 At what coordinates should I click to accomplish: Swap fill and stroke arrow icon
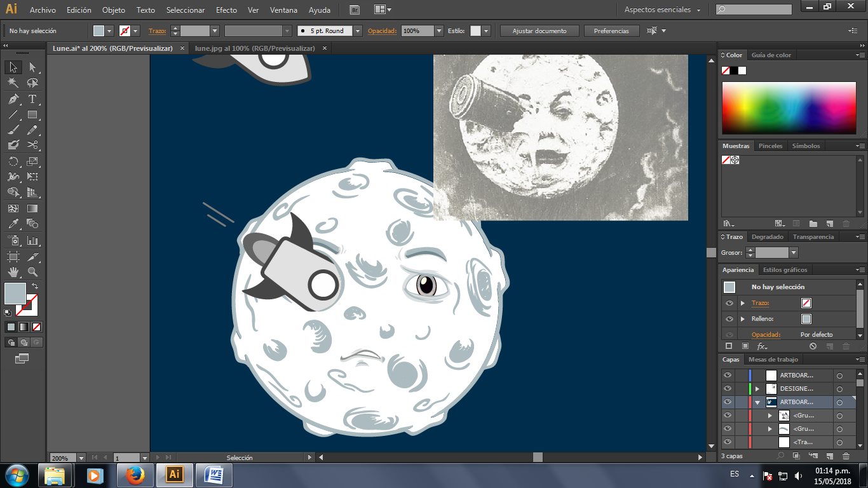tap(35, 287)
